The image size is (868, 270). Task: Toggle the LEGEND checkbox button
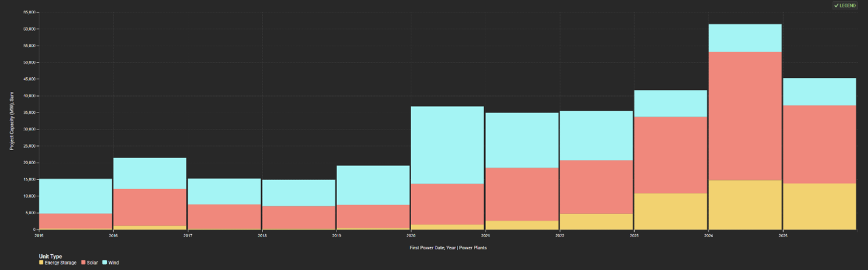tap(844, 5)
